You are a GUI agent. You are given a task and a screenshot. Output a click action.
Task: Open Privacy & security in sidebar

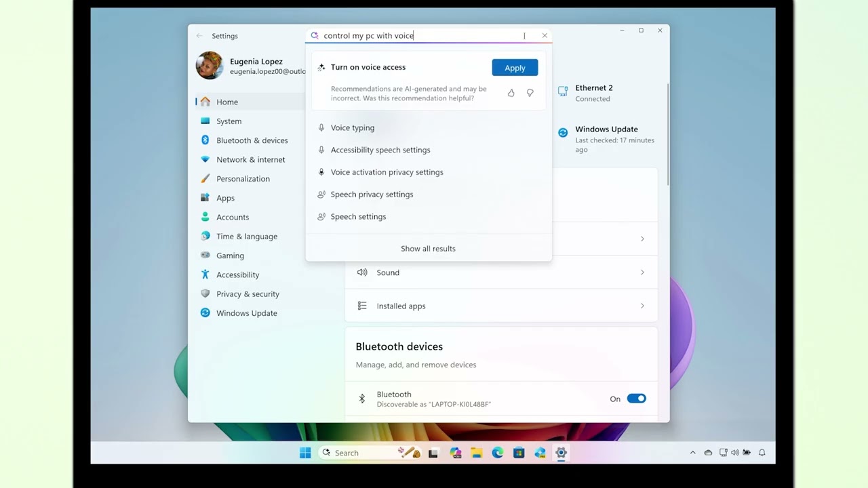pos(248,294)
